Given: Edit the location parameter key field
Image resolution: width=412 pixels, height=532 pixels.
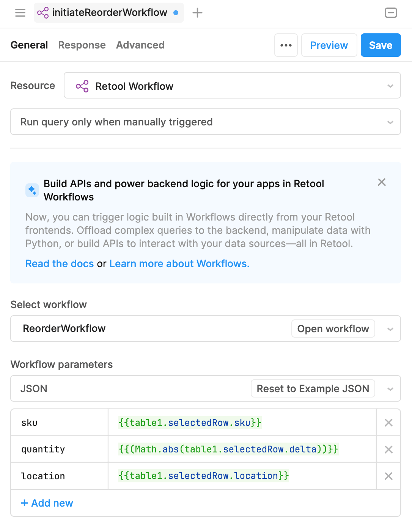Looking at the screenshot, I should pyautogui.click(x=60, y=476).
